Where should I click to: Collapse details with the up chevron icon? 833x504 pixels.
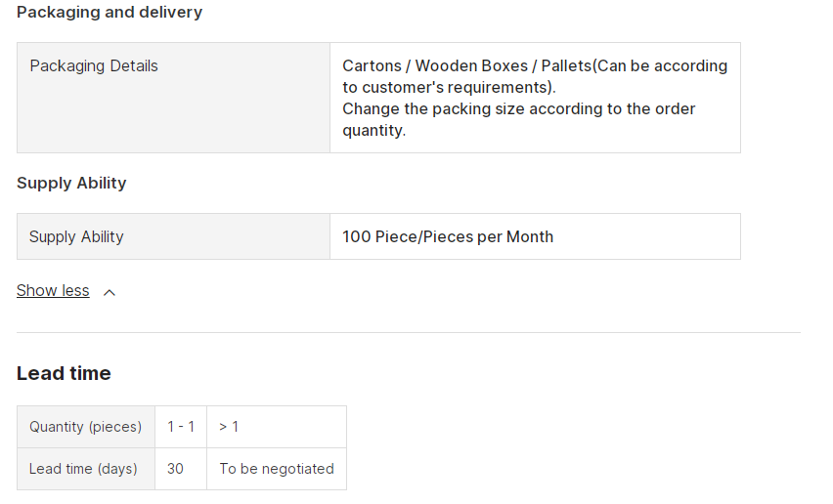[110, 292]
